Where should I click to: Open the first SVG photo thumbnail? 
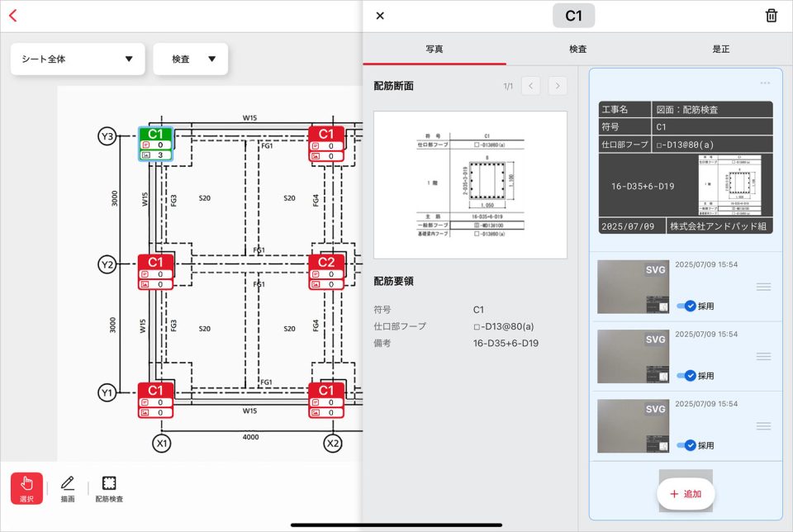coord(634,287)
